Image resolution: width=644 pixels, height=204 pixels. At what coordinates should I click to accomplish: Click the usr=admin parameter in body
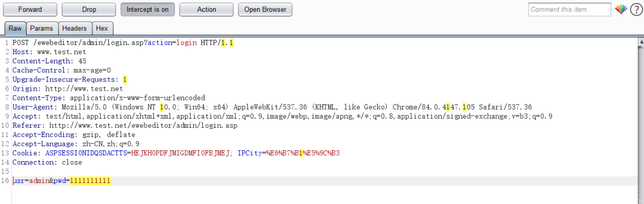[31, 181]
